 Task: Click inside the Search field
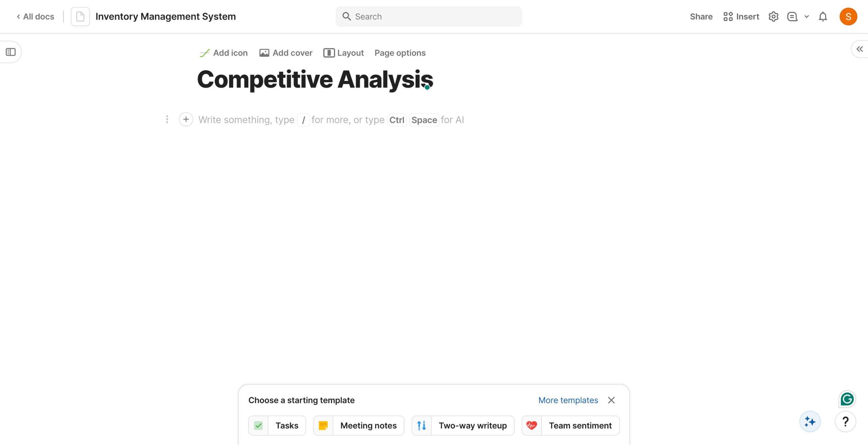[x=429, y=17]
